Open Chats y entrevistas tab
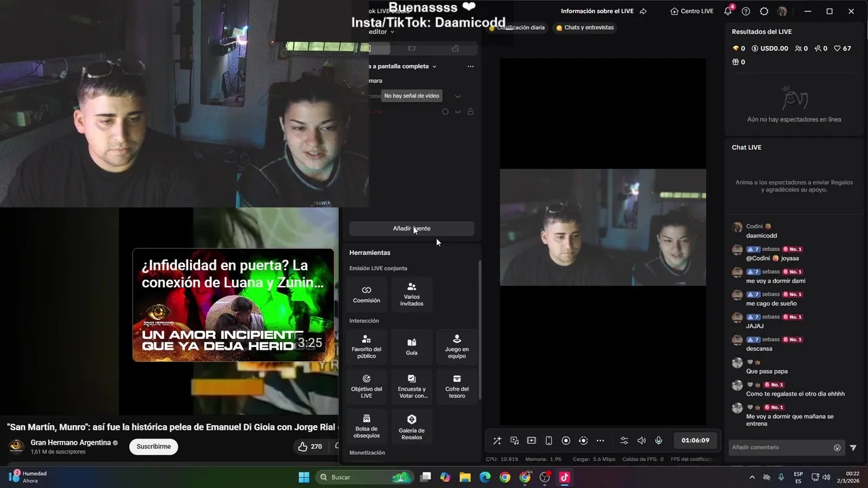 pos(585,28)
